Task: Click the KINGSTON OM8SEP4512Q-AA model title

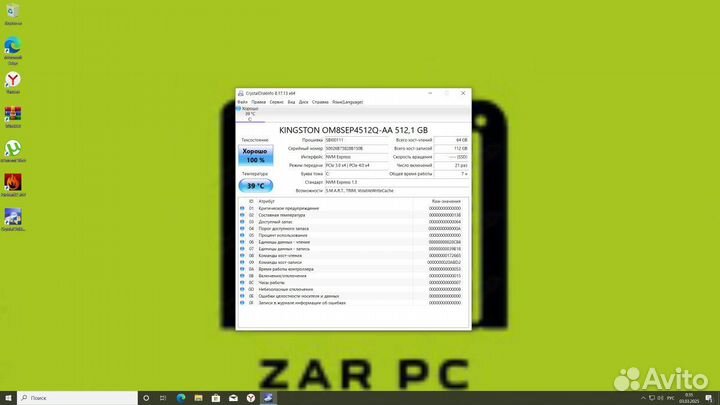Action: pyautogui.click(x=353, y=130)
